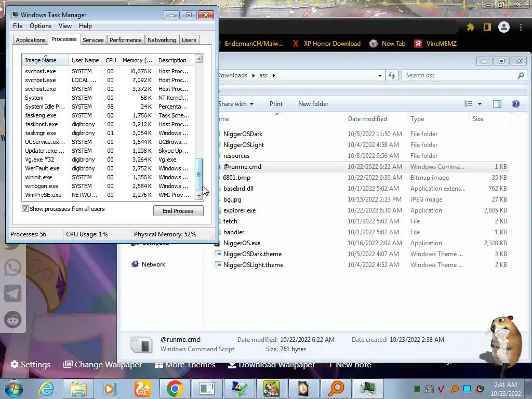Open Chrome extensions puzzle icon
This screenshot has height=399, width=532.
tap(470, 27)
